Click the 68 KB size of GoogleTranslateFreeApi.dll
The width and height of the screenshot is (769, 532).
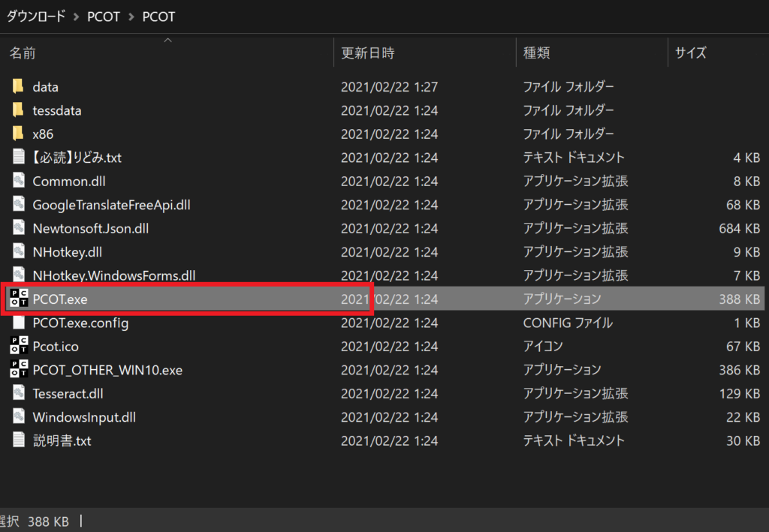tap(743, 205)
